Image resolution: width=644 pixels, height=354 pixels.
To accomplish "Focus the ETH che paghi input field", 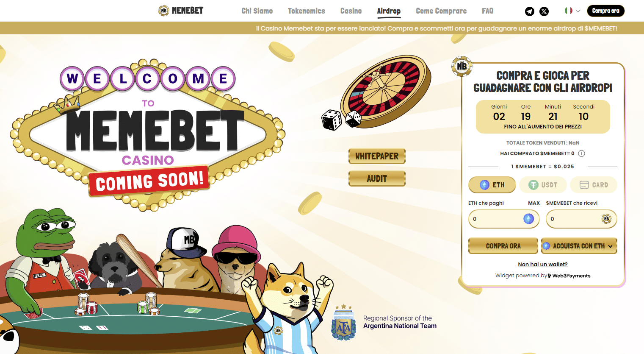I will click(x=504, y=219).
